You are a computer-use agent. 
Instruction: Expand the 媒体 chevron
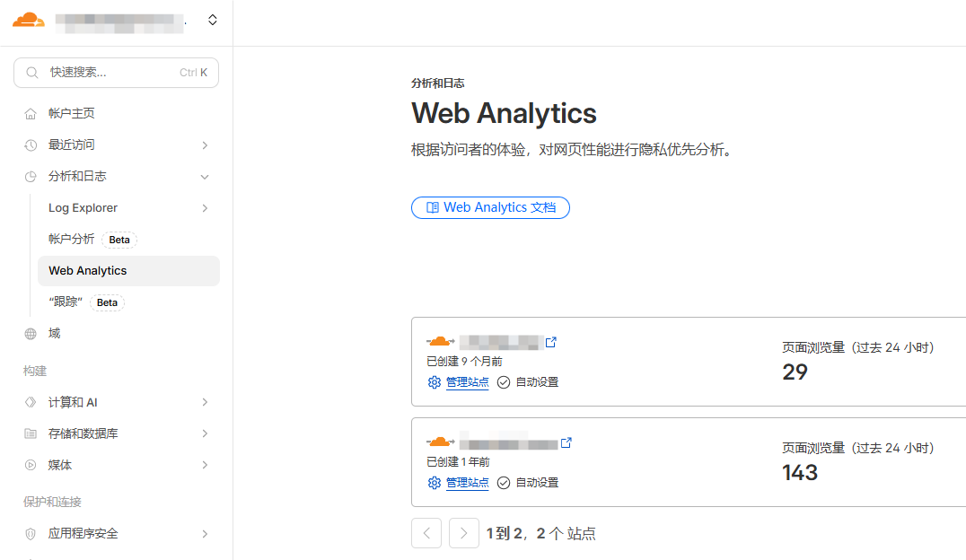(x=205, y=465)
